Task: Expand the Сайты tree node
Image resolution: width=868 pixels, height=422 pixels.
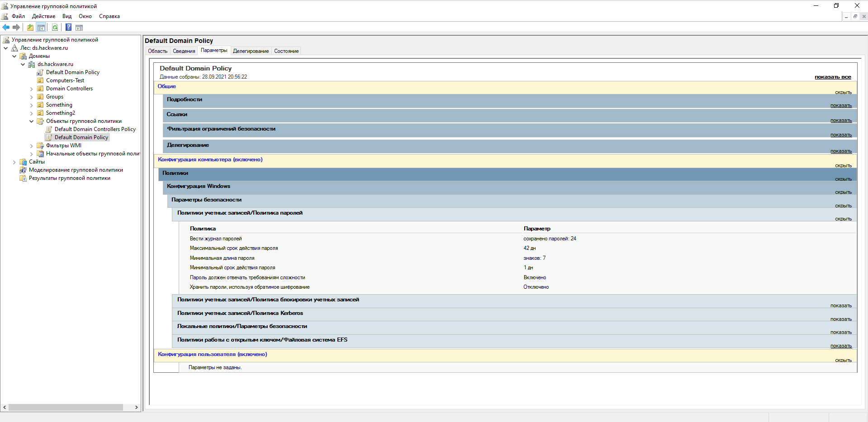Action: (x=14, y=162)
